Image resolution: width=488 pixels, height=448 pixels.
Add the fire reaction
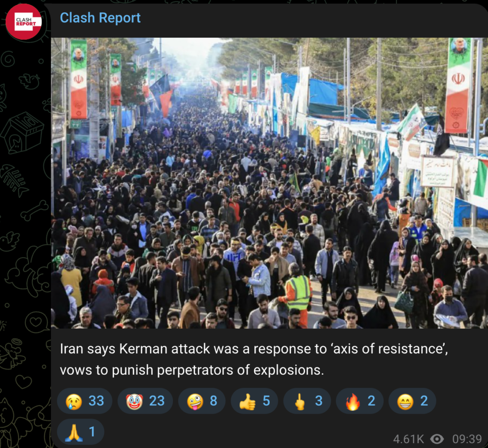(x=359, y=401)
